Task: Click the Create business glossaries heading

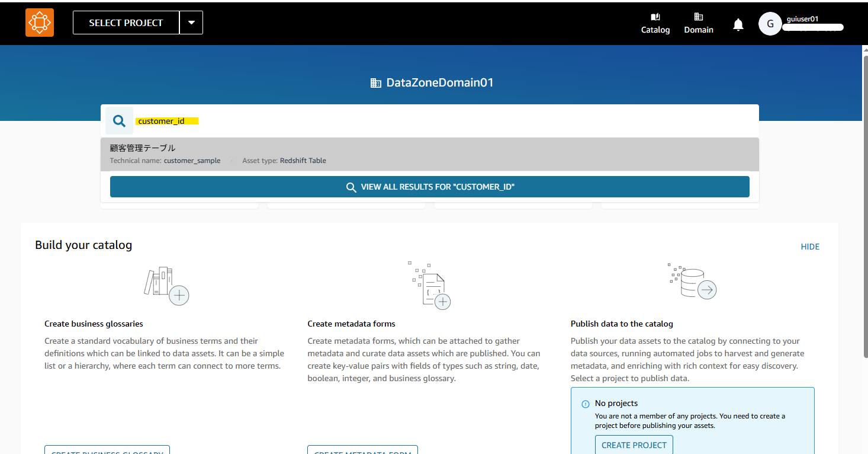Action: (94, 324)
